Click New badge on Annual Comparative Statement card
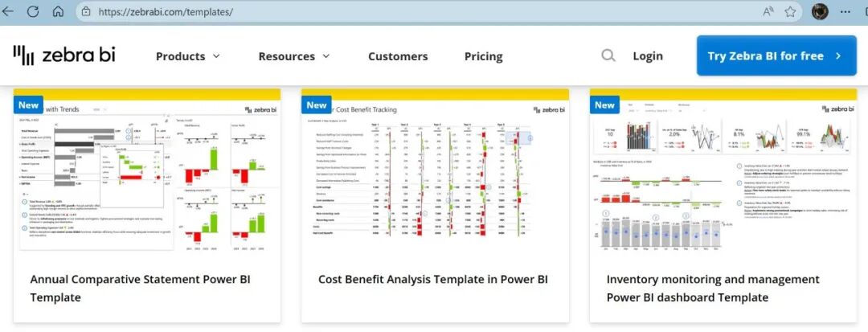The height and width of the screenshot is (332, 868). pyautogui.click(x=28, y=105)
